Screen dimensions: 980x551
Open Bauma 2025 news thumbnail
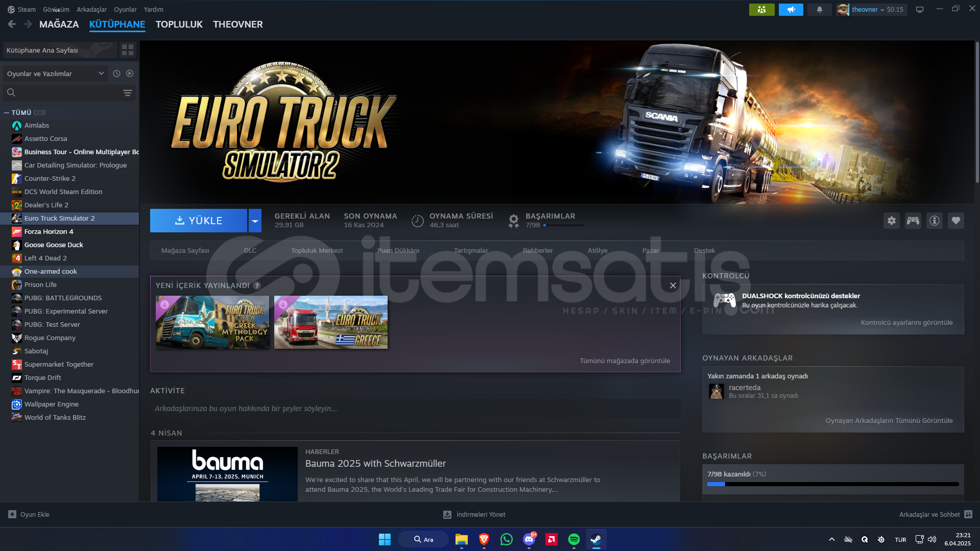click(x=227, y=474)
